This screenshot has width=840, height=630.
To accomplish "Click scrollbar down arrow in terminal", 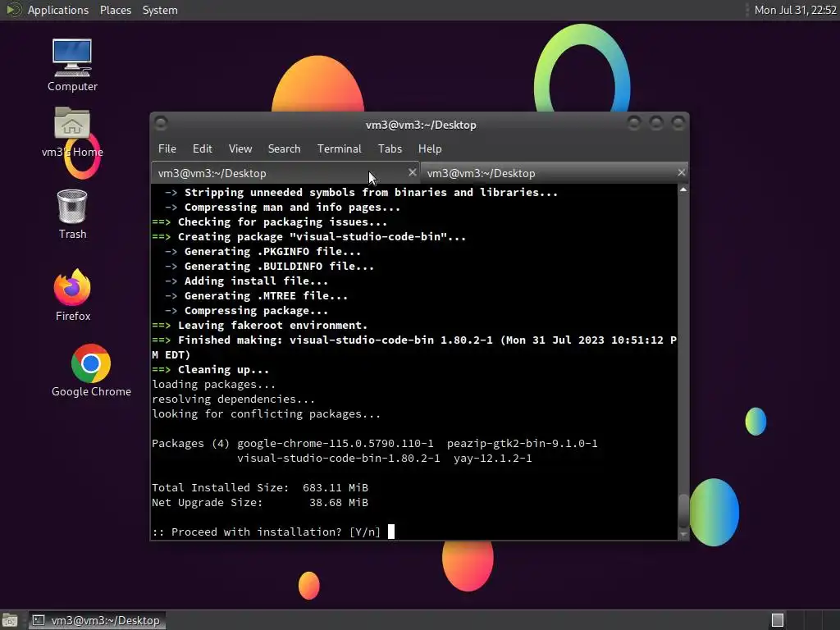I will point(683,534).
